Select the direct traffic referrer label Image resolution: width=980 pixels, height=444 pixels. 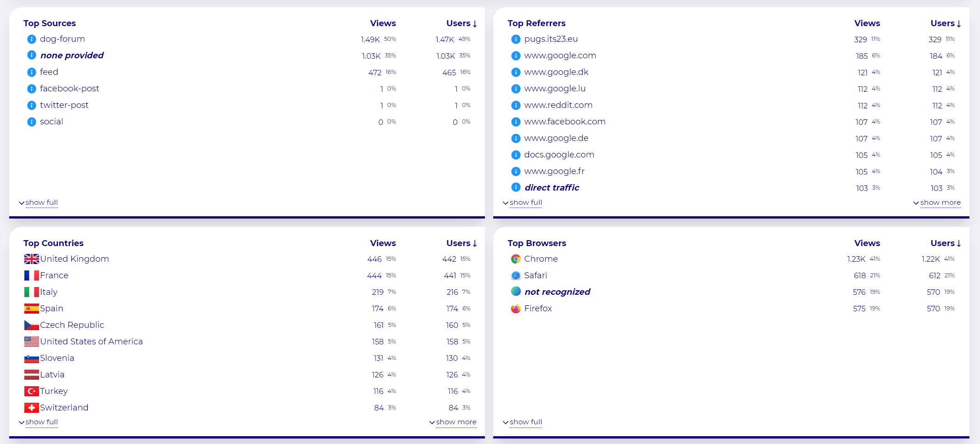tap(552, 188)
